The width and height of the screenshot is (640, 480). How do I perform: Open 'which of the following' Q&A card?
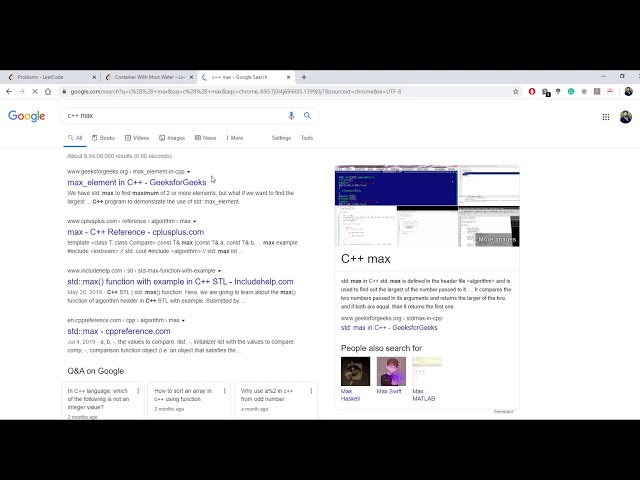pyautogui.click(x=103, y=401)
